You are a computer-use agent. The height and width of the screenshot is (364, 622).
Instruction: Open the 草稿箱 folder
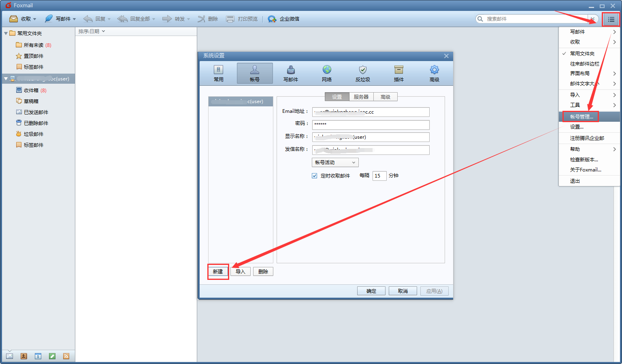pyautogui.click(x=28, y=102)
